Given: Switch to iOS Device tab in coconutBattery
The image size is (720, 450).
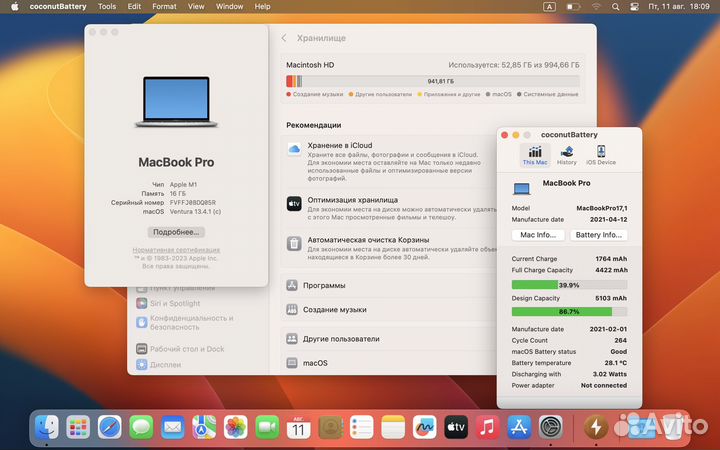Looking at the screenshot, I should click(601, 155).
